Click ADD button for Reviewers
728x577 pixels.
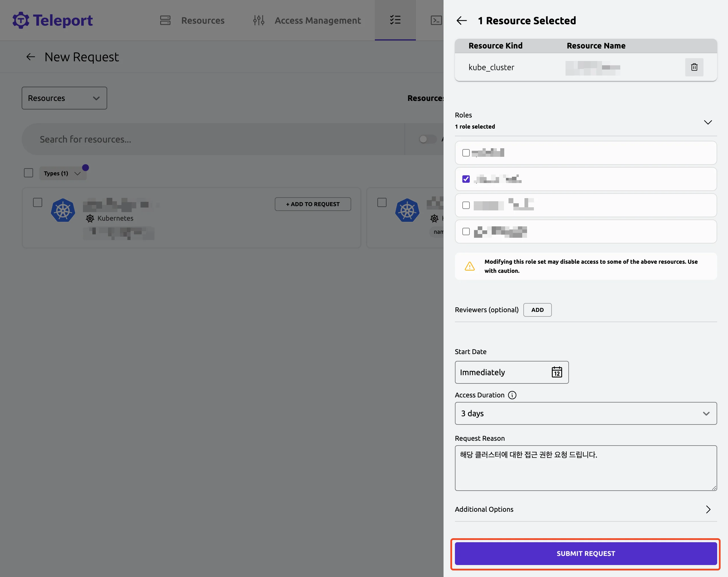click(x=537, y=310)
